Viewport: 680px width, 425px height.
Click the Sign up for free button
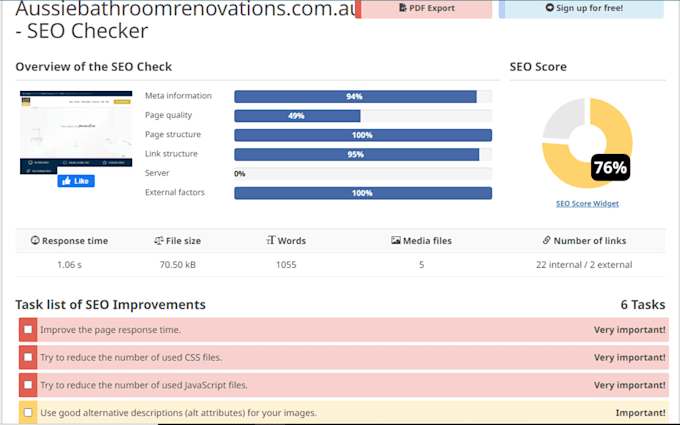pos(581,8)
